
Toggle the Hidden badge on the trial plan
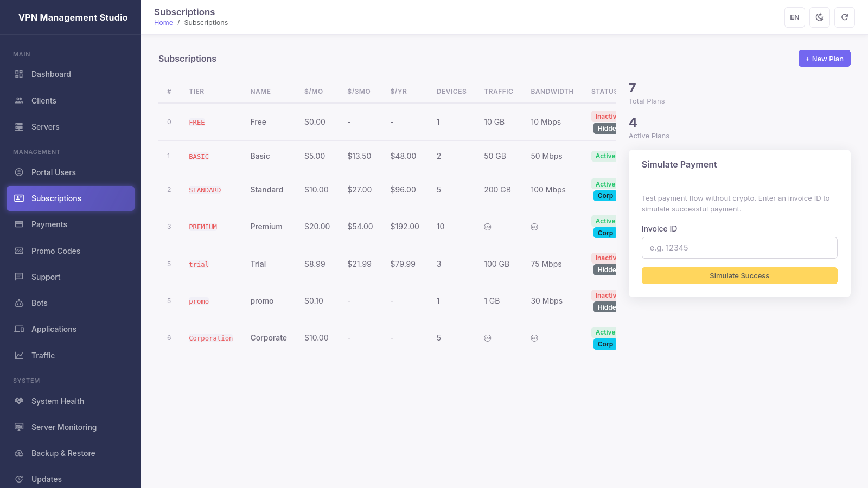605,269
